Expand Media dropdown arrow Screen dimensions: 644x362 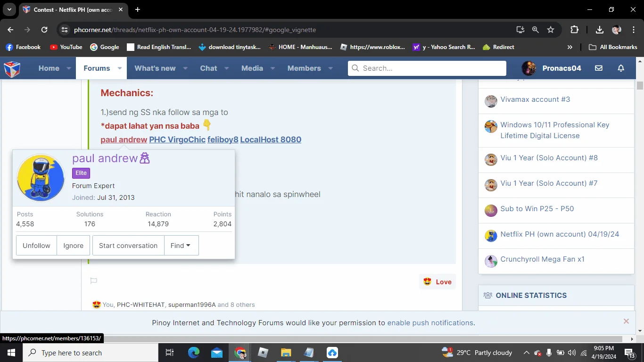pyautogui.click(x=272, y=68)
